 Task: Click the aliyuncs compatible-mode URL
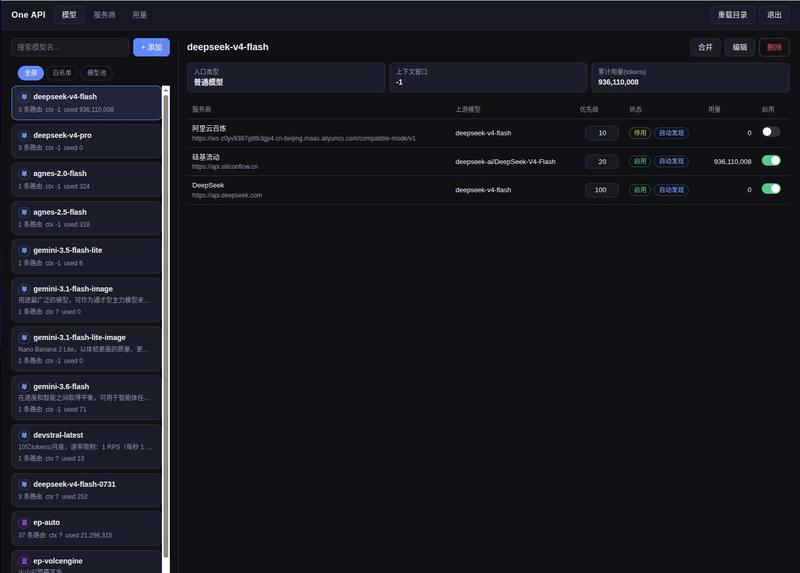tap(304, 138)
